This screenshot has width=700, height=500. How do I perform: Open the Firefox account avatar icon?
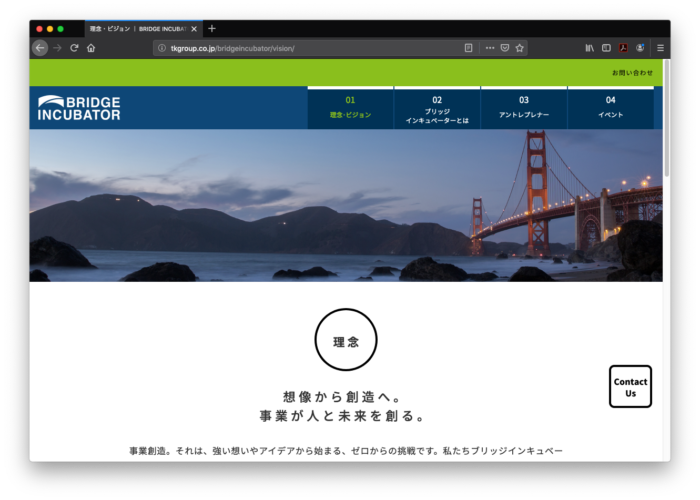click(640, 48)
